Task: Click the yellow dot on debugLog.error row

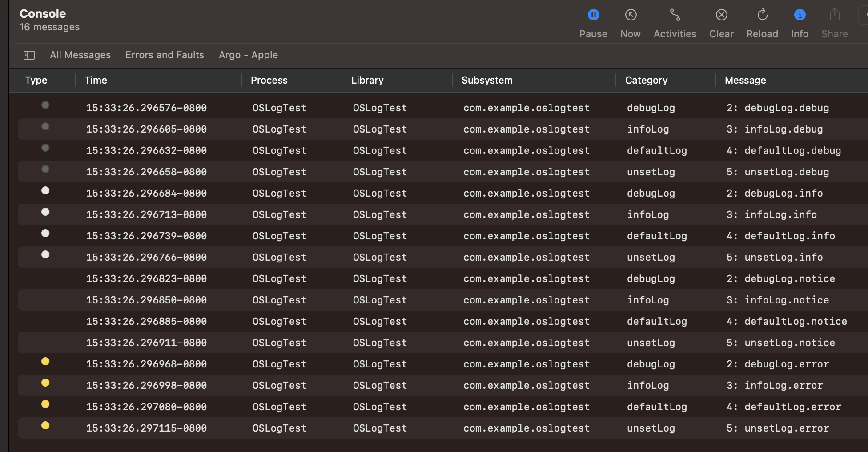Action: click(x=45, y=362)
